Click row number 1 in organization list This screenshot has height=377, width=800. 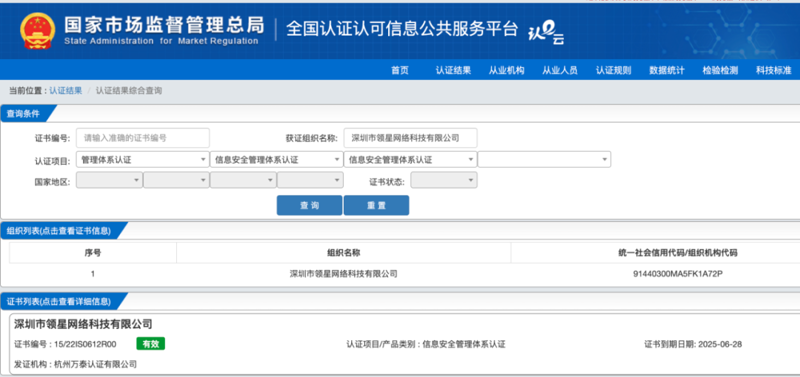tap(93, 274)
